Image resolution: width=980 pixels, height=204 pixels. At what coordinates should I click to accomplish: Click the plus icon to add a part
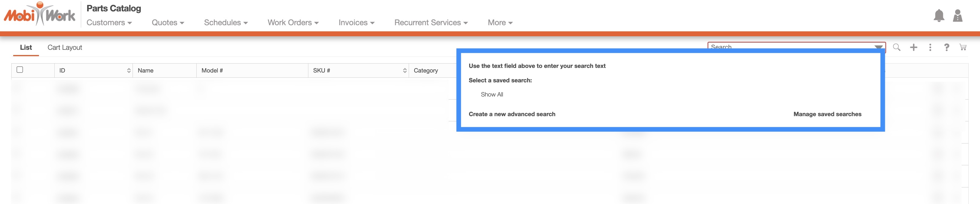pos(913,47)
